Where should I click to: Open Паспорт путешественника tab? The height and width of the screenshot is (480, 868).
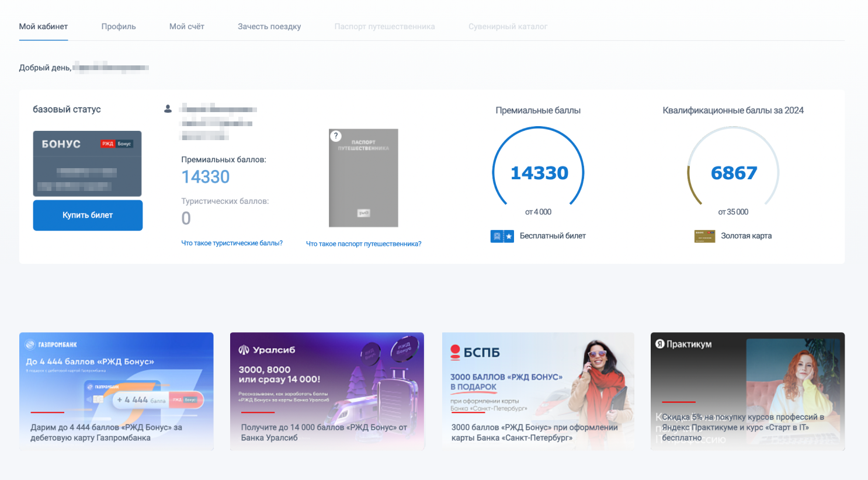[x=384, y=26]
